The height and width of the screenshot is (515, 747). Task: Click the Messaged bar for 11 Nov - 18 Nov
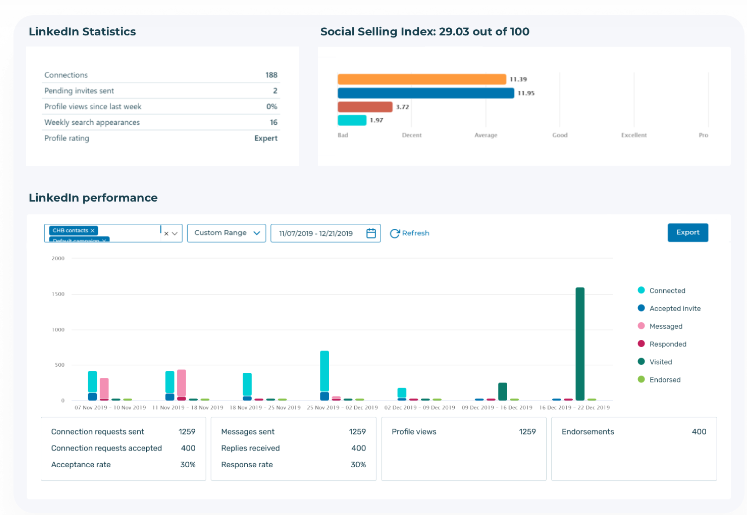pyautogui.click(x=182, y=383)
